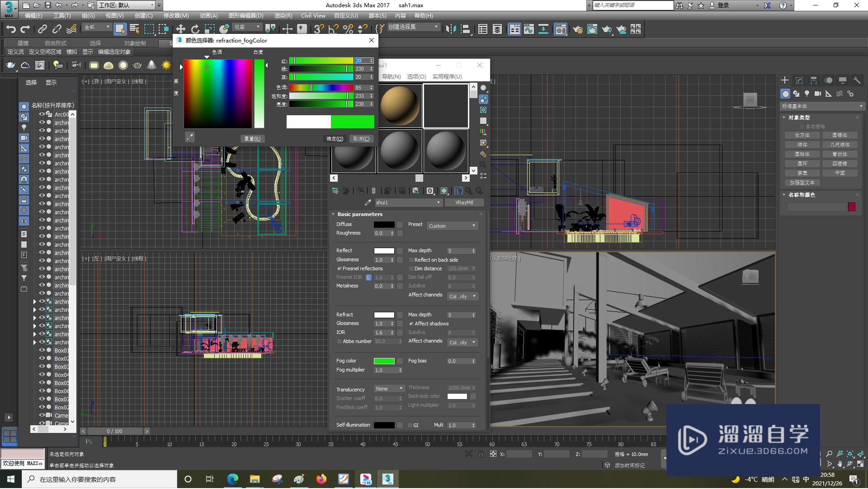
Task: Toggle Reflect on back side checkbox
Action: pyautogui.click(x=410, y=260)
